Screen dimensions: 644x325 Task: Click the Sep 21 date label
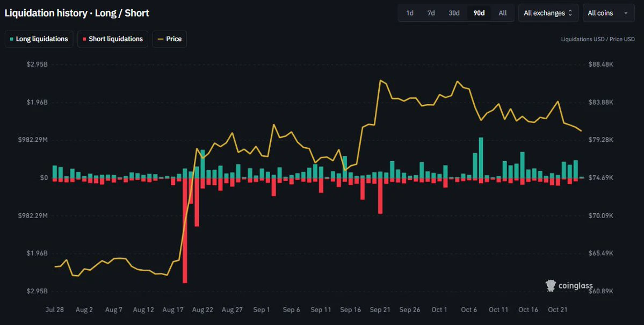pos(380,310)
